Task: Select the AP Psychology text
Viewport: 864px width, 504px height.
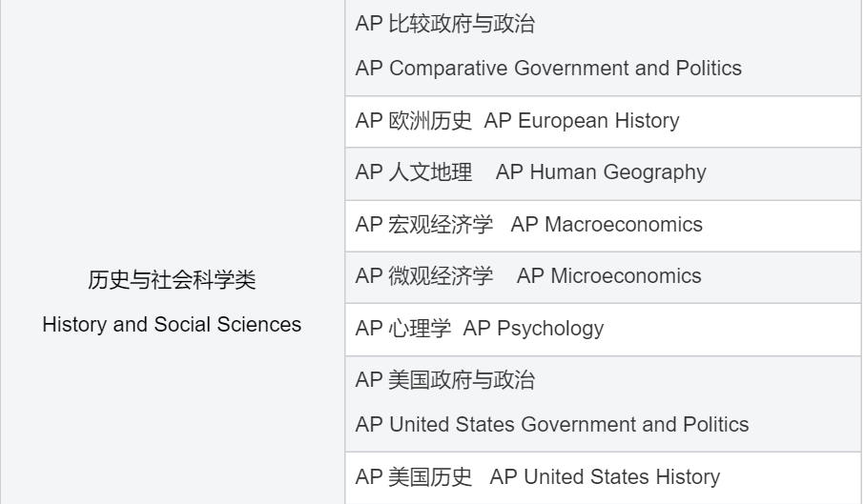Action: [534, 329]
